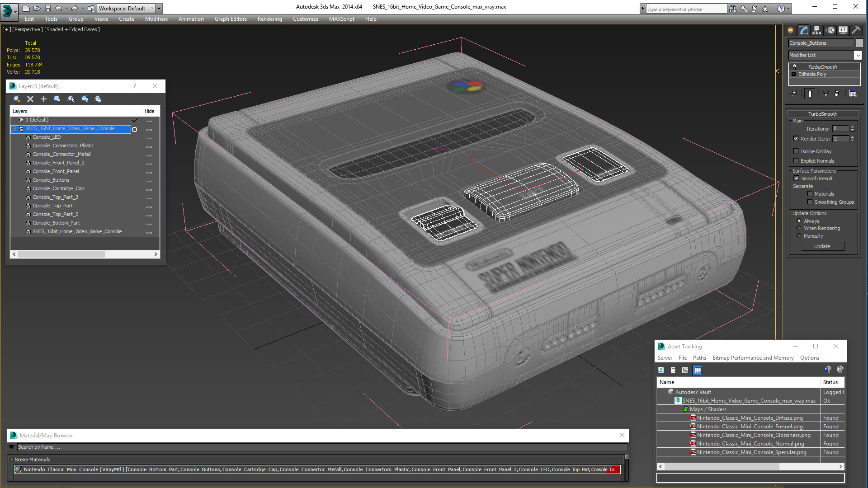
Task: Click Freeze All Layers icon
Action: pyautogui.click(x=98, y=99)
